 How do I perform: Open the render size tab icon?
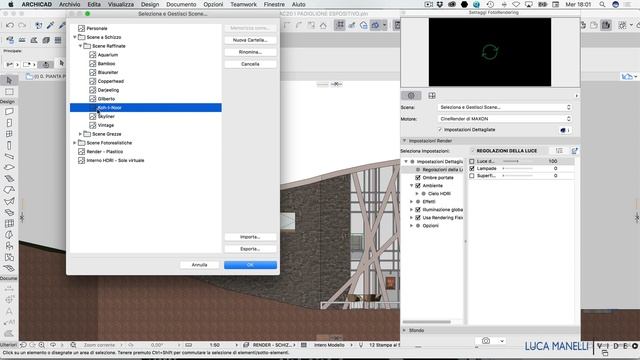[x=432, y=96]
